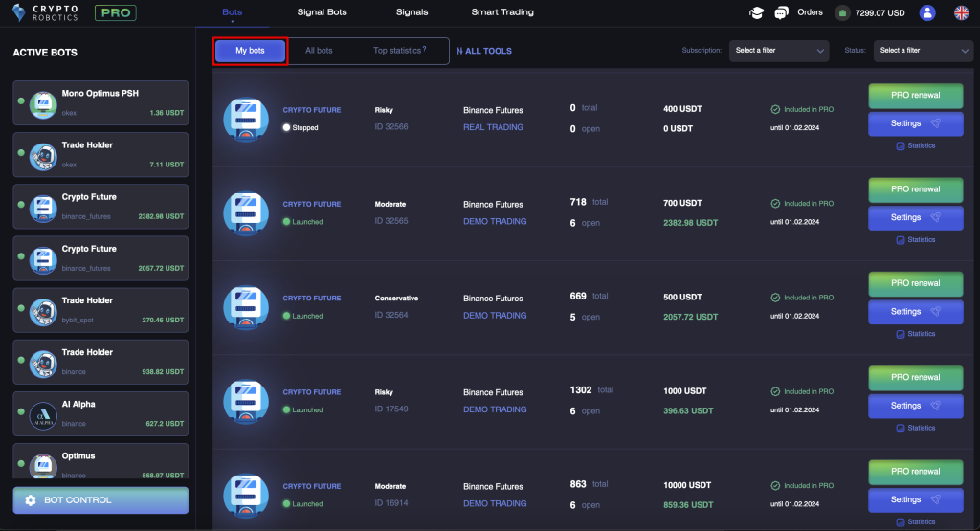Click the Crypto Robotics logo
The height and width of the screenshot is (531, 980).
point(45,12)
